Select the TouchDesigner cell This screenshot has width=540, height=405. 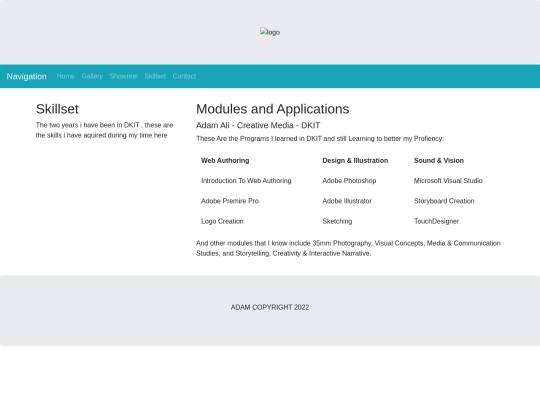point(436,221)
